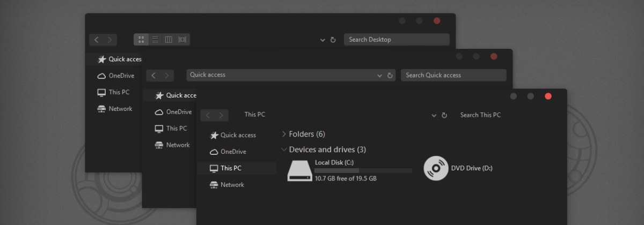Go back in the Desktop window
The image size is (644, 225).
[x=97, y=40]
